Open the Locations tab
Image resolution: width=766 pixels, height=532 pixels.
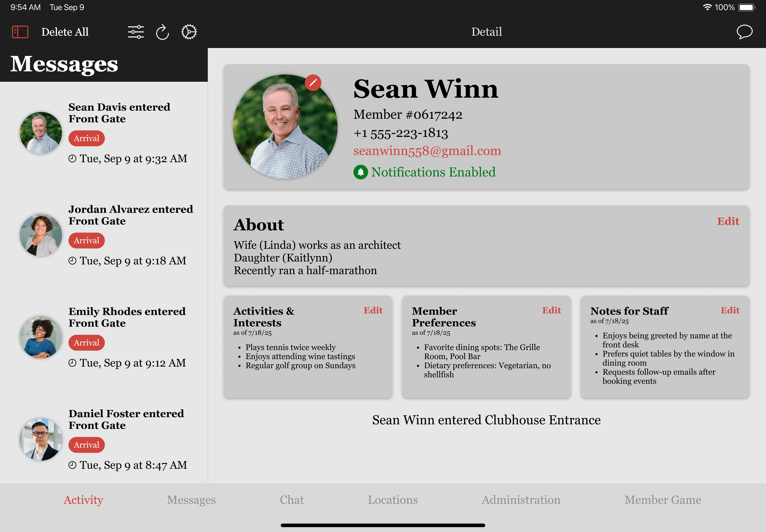tap(393, 500)
